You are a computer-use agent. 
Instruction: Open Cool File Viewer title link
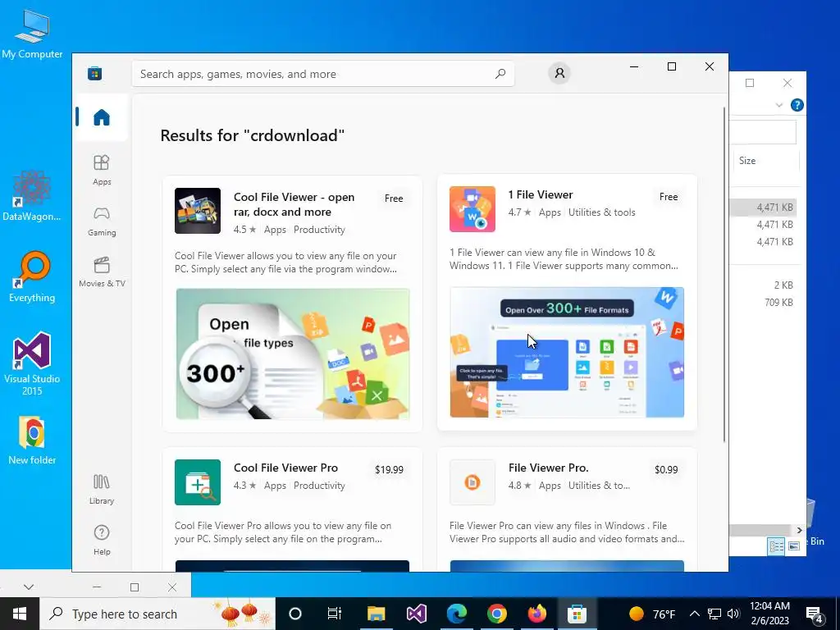(294, 204)
